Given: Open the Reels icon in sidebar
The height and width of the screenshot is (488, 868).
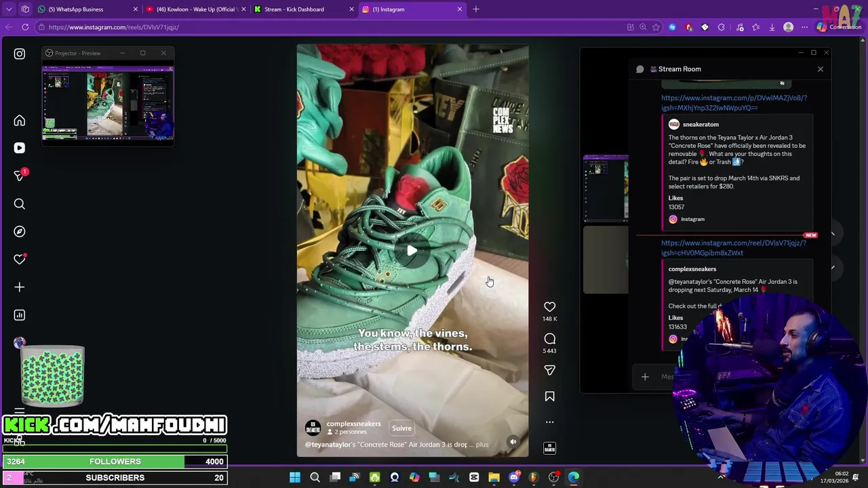Looking at the screenshot, I should tap(20, 148).
